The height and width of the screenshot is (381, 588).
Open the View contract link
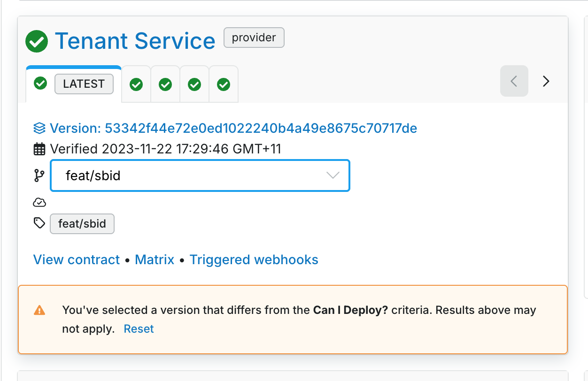click(x=76, y=259)
